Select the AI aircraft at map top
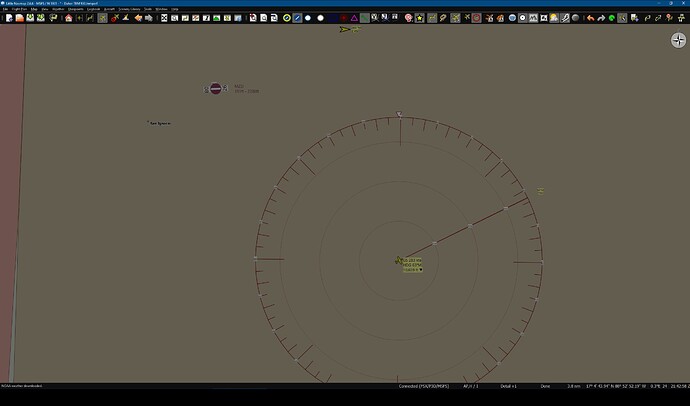Screen dimensions: 690x406 [345, 29]
